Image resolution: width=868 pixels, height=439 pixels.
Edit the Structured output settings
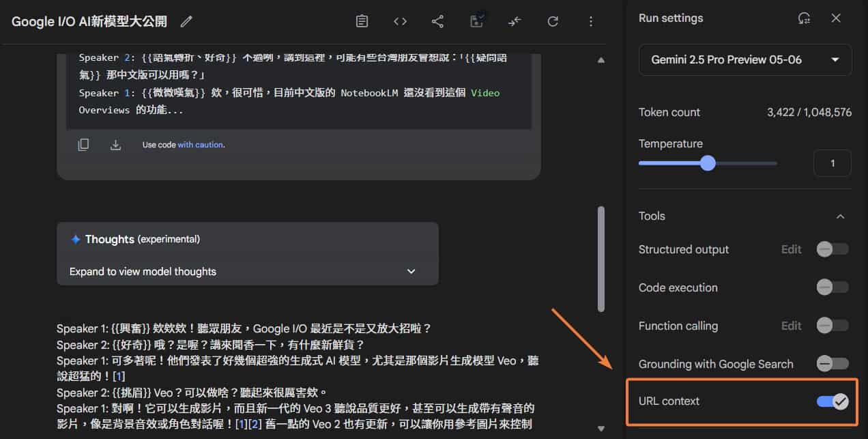(x=792, y=249)
